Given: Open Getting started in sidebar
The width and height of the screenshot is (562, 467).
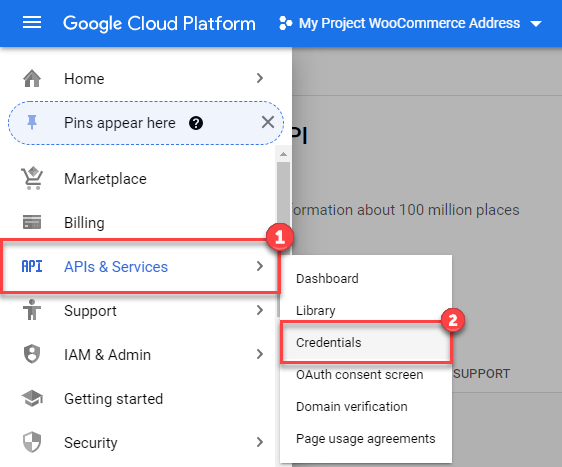Looking at the screenshot, I should tap(138, 399).
